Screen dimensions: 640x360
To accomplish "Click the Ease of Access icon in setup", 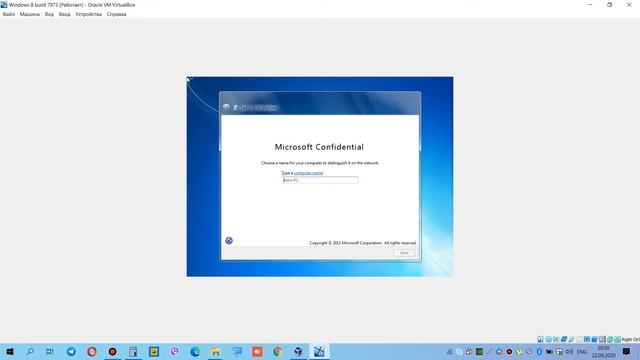I will pos(229,240).
